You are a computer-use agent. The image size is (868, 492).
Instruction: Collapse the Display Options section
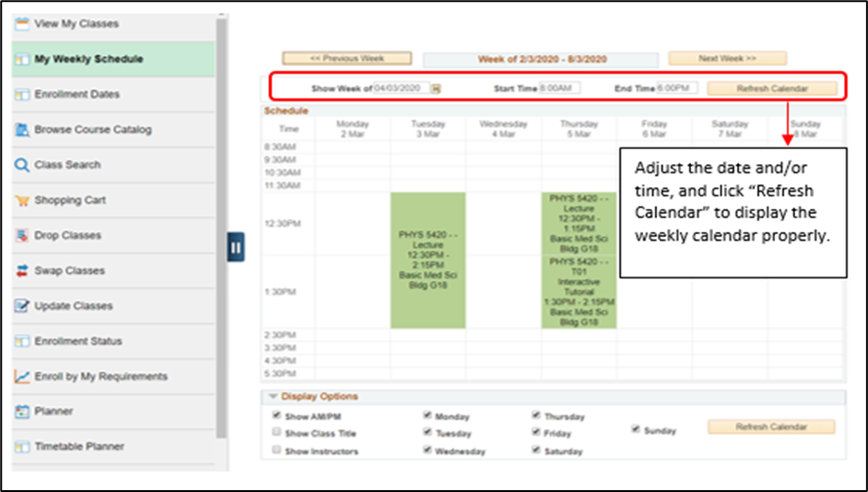tap(273, 396)
